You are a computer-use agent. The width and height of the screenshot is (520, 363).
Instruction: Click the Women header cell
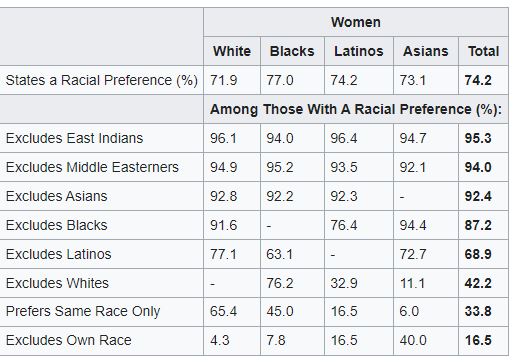click(x=356, y=22)
